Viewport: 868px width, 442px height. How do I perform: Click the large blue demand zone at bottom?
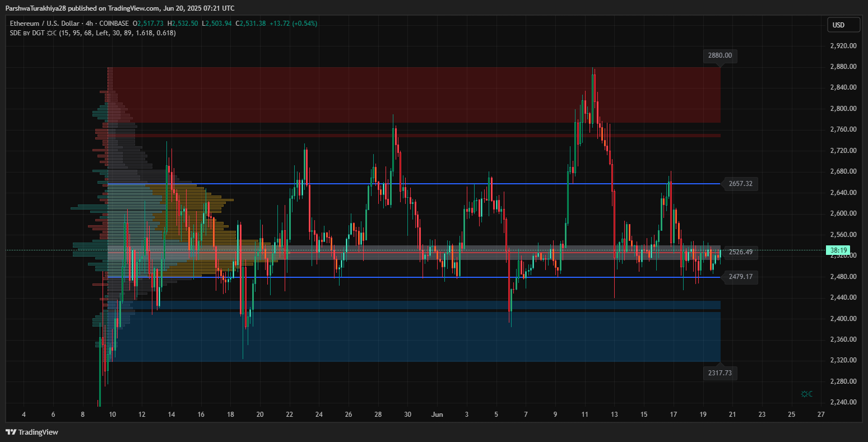(x=415, y=336)
